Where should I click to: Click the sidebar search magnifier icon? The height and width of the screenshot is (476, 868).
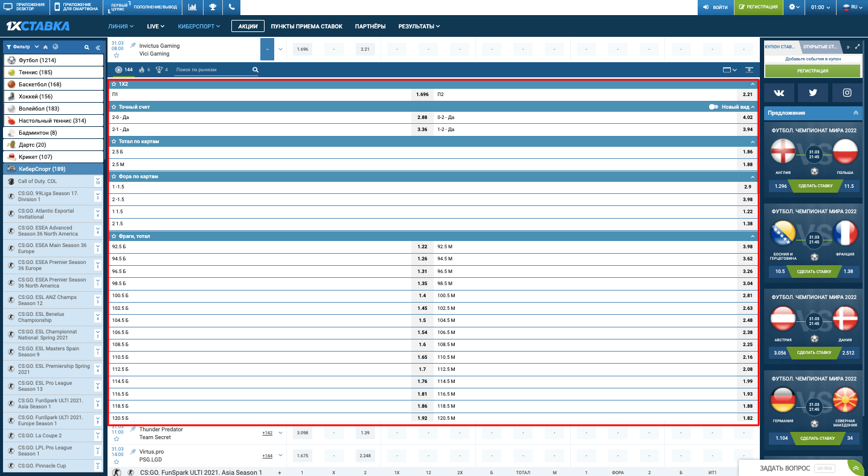coord(87,47)
